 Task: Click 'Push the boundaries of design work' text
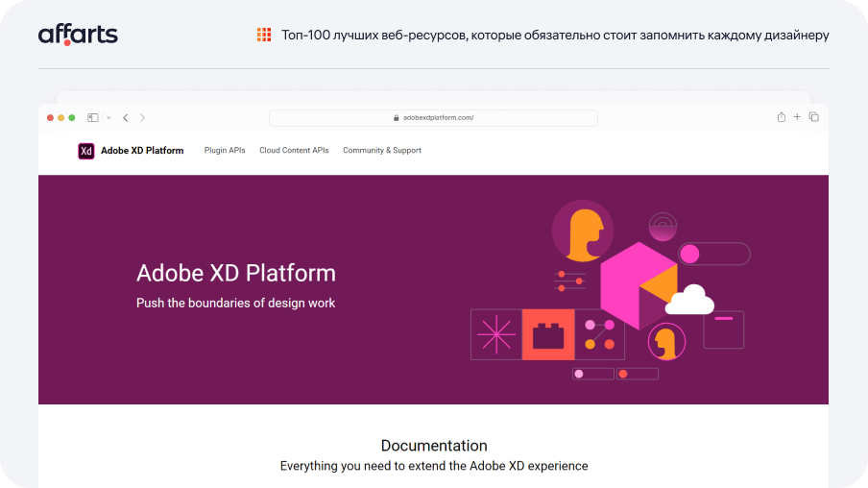click(x=236, y=303)
